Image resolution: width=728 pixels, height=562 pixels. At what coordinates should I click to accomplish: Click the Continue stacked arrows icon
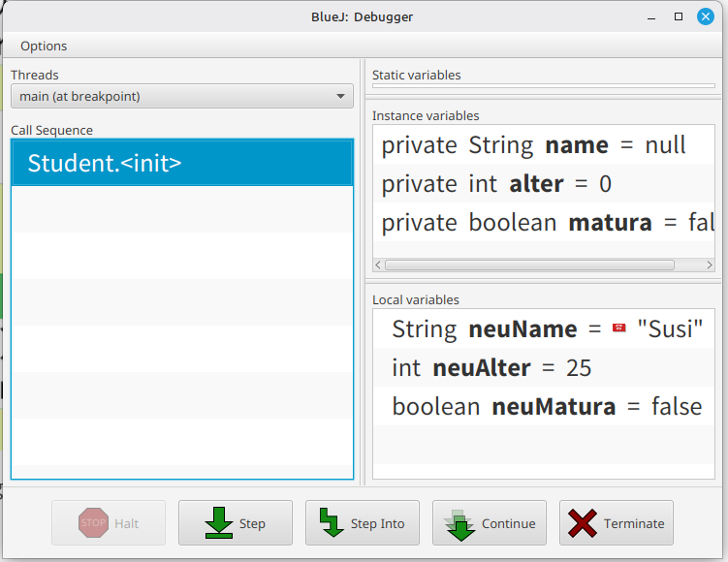(x=459, y=523)
